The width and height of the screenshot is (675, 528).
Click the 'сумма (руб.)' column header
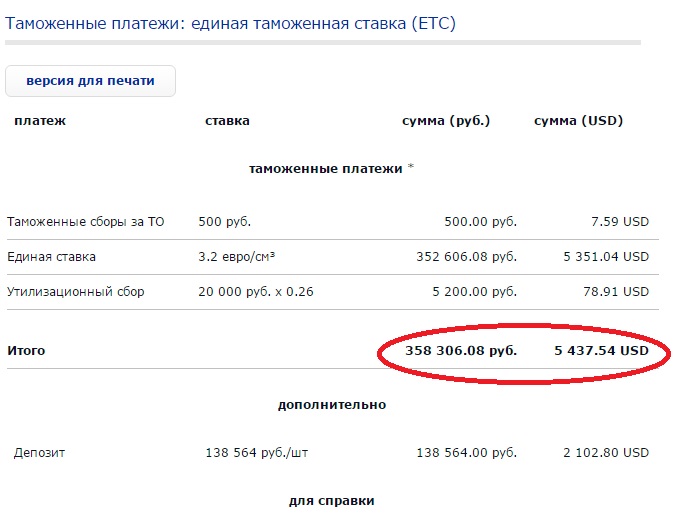pos(446,121)
